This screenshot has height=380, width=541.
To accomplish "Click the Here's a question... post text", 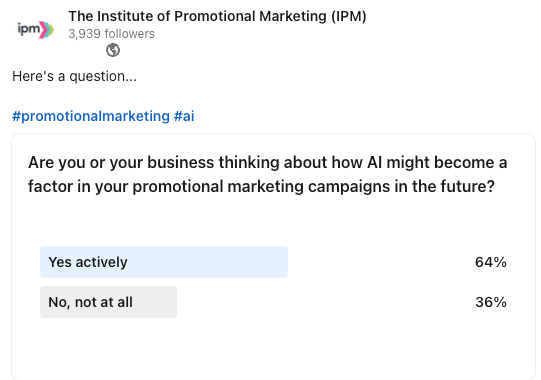I will click(x=75, y=76).
